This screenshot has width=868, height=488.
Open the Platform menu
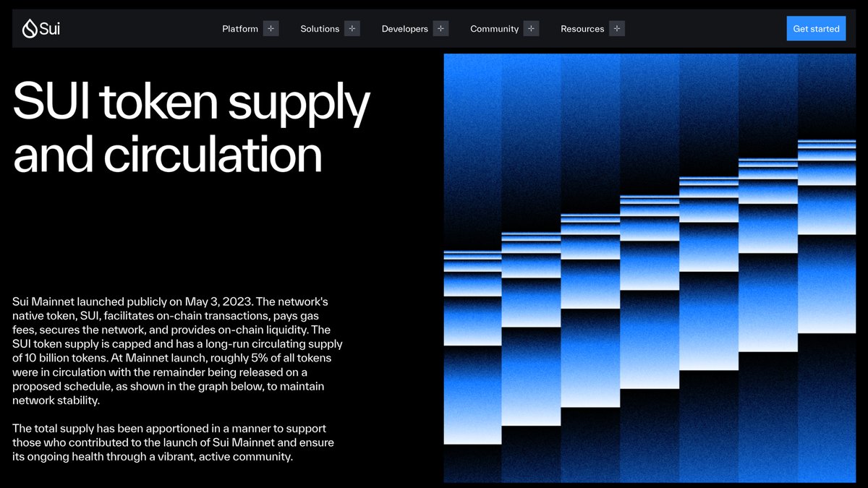[x=240, y=29]
